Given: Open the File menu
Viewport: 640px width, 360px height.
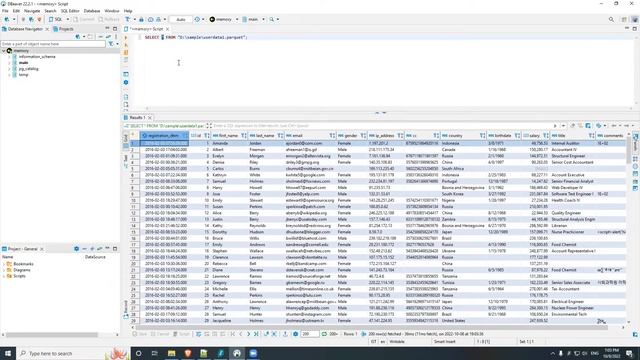Looking at the screenshot, I should coord(5,11).
